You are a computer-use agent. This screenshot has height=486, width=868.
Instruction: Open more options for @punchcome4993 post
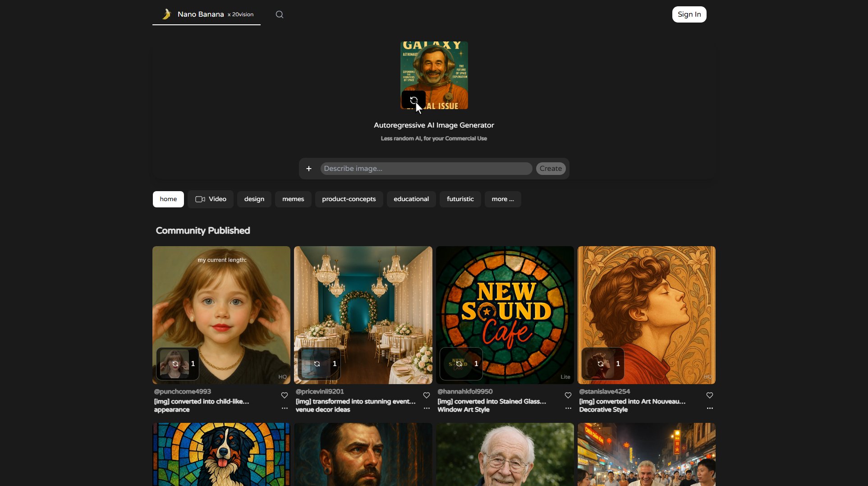click(285, 408)
